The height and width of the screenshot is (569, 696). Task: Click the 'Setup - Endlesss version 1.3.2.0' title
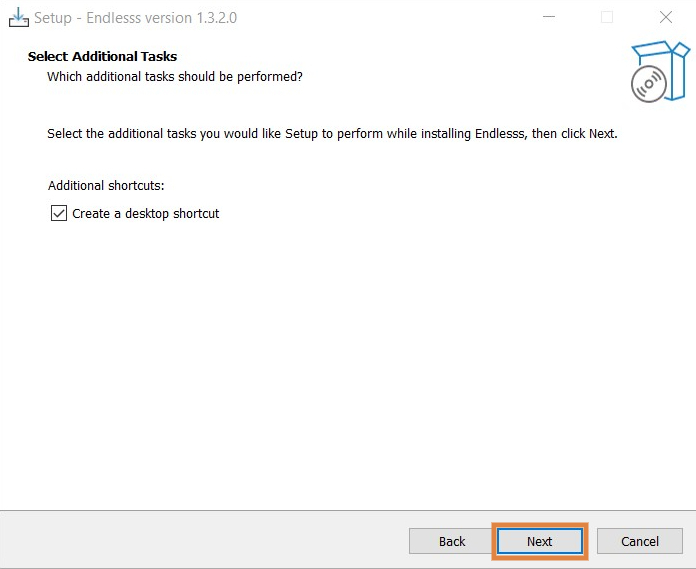pyautogui.click(x=135, y=18)
